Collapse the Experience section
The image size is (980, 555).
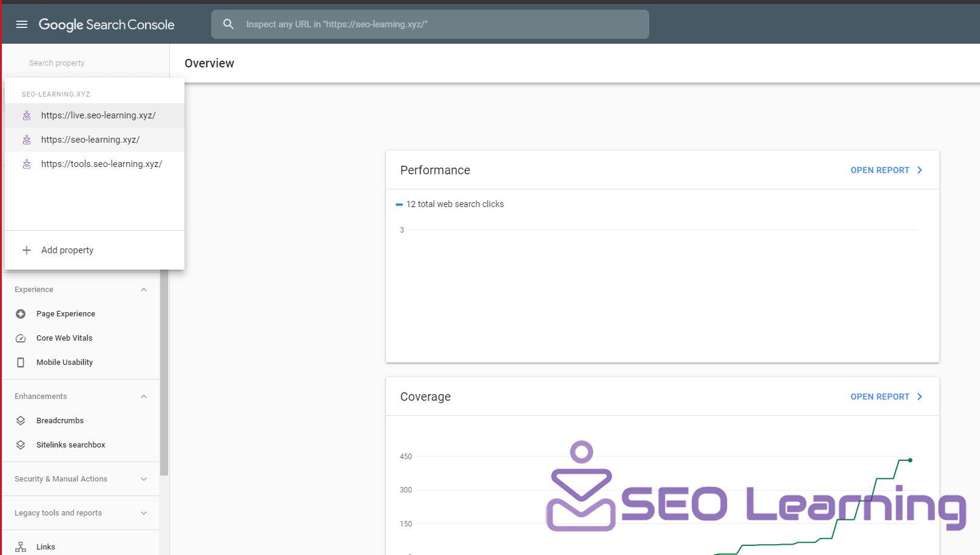144,290
